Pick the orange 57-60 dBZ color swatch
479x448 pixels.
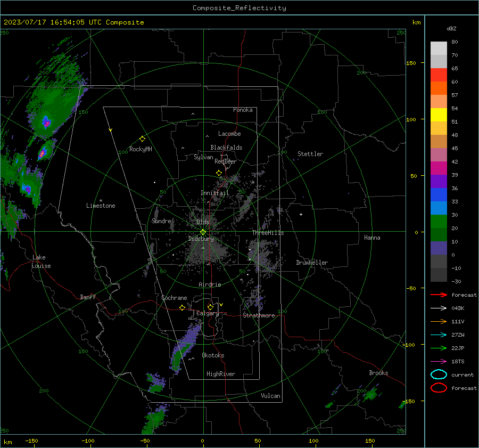tap(439, 88)
